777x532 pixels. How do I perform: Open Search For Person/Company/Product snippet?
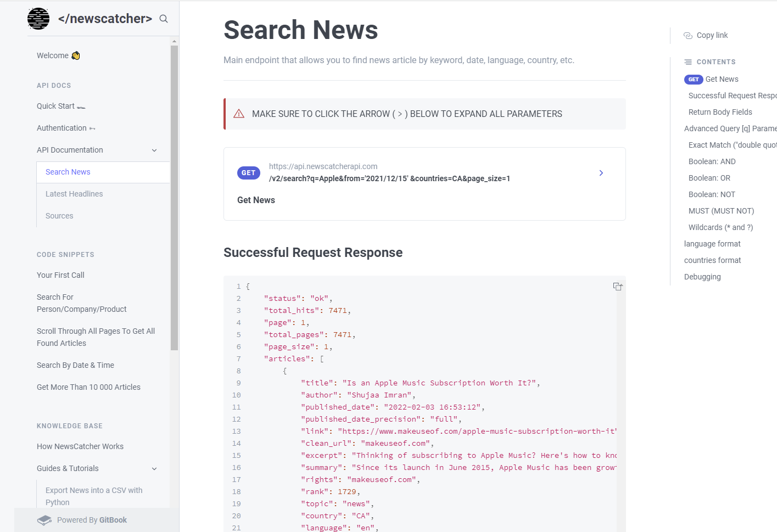[81, 303]
